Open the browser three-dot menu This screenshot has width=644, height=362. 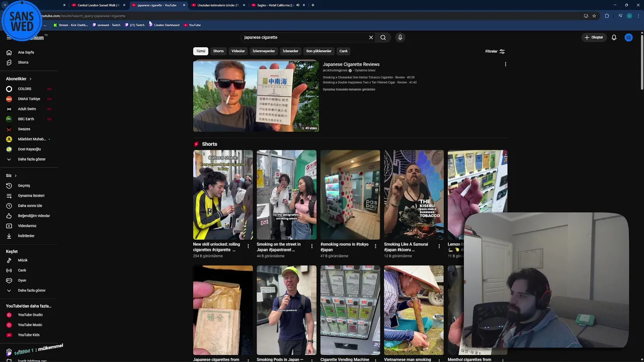pyautogui.click(x=638, y=16)
